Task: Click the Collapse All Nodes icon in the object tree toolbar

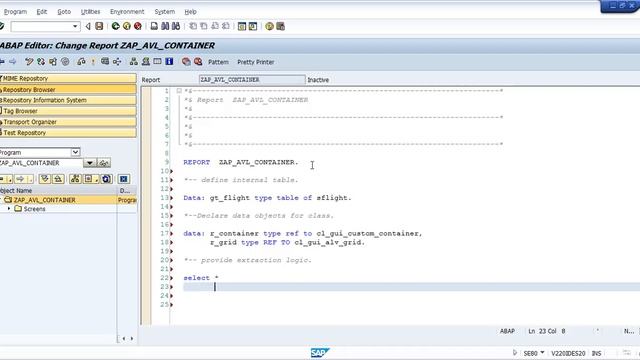Action: 58,179
